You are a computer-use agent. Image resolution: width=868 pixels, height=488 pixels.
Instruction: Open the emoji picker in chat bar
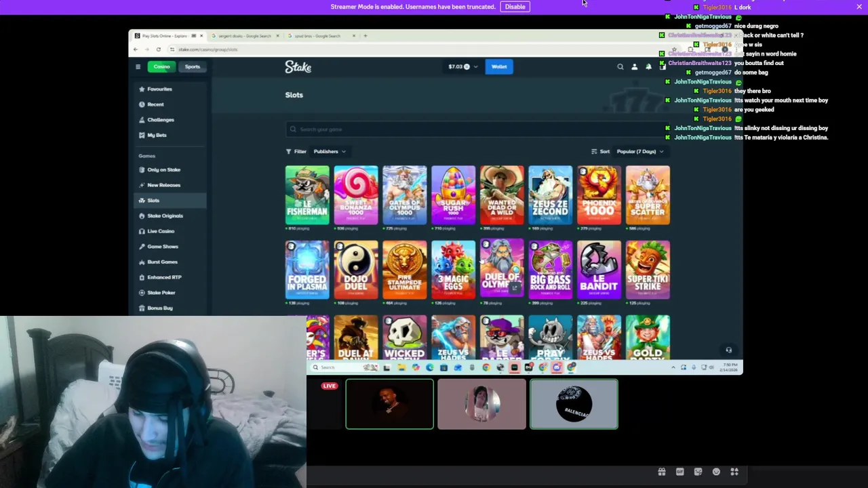point(716,472)
